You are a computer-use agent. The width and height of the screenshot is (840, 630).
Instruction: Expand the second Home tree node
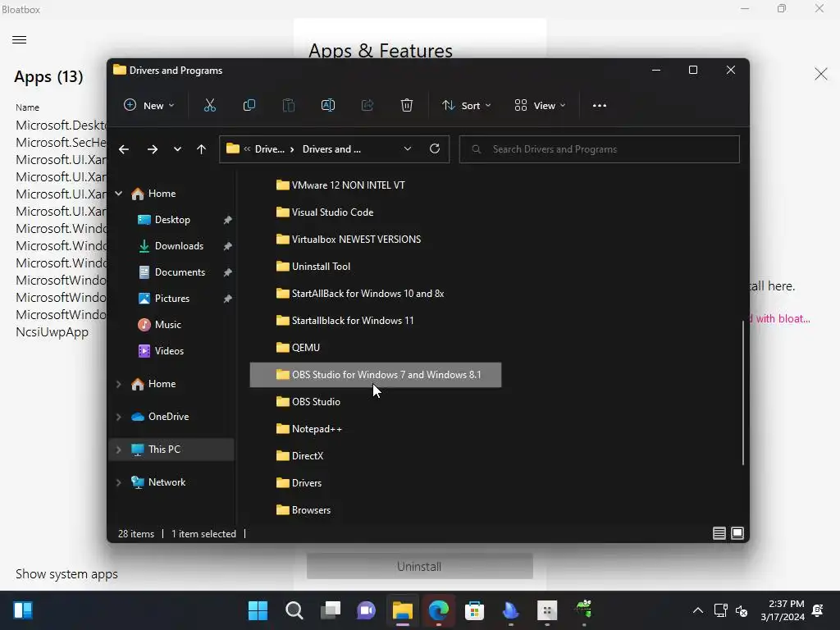118,384
